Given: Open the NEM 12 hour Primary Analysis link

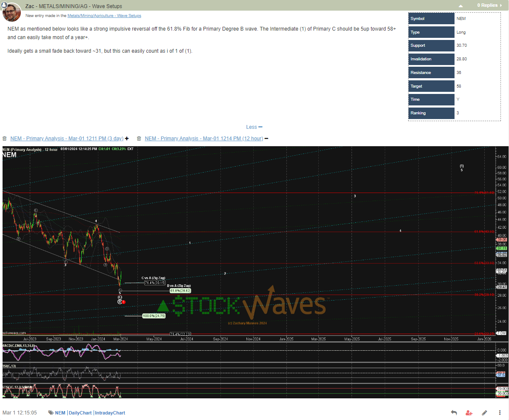Looking at the screenshot, I should click(203, 139).
